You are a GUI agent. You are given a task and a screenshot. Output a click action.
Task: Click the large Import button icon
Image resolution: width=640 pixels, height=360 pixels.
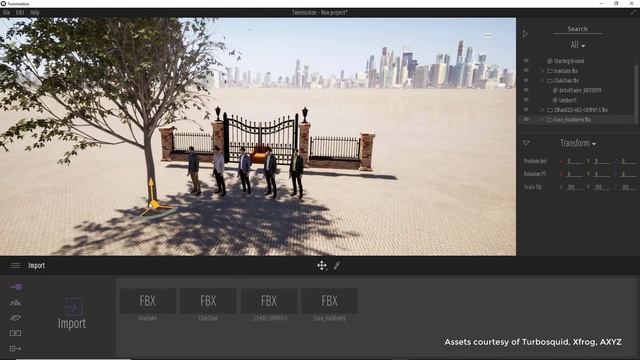pos(72,307)
